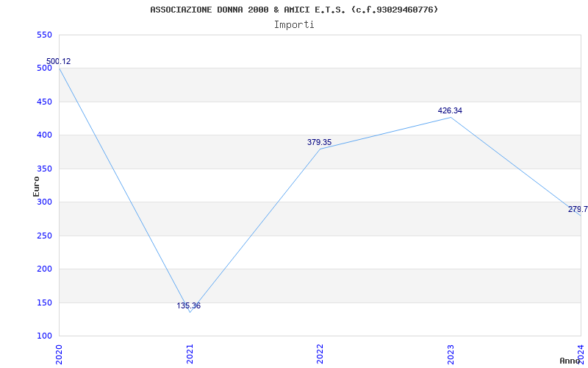The image size is (588, 368).
Task: Click the 200 y-axis tick label
Action: [x=44, y=269]
